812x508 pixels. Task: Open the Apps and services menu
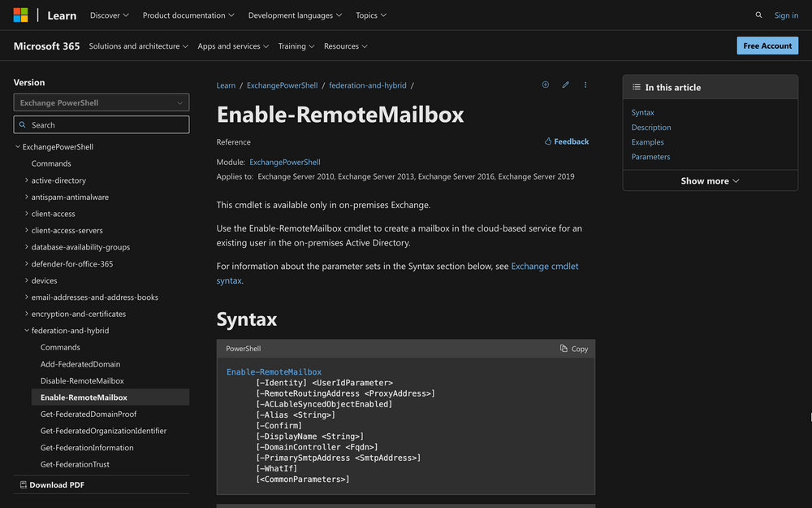[233, 46]
